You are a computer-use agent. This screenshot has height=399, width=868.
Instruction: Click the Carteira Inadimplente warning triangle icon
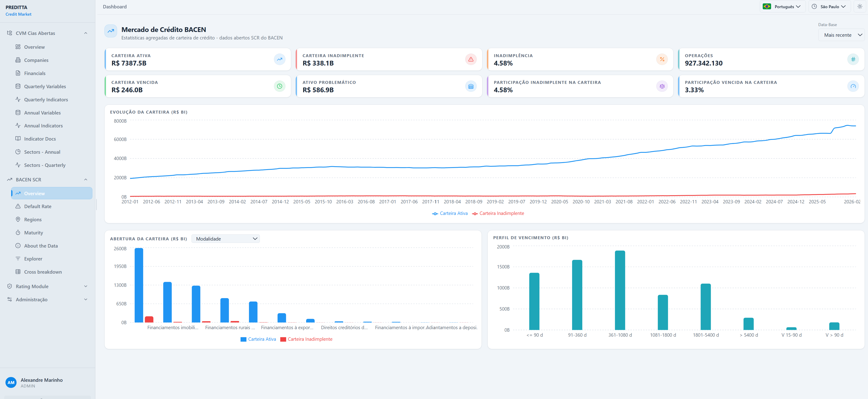(x=471, y=59)
